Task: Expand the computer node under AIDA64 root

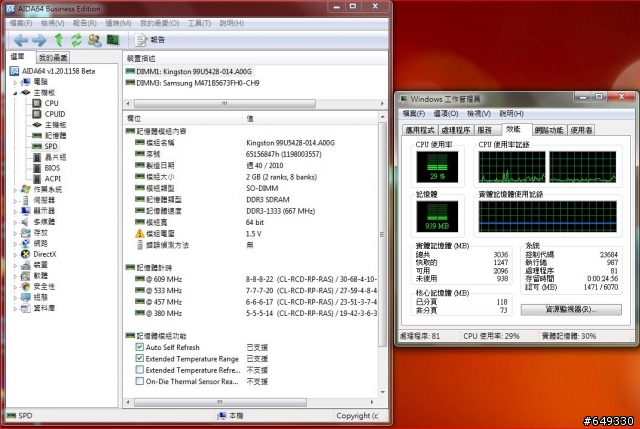Action: coord(15,82)
